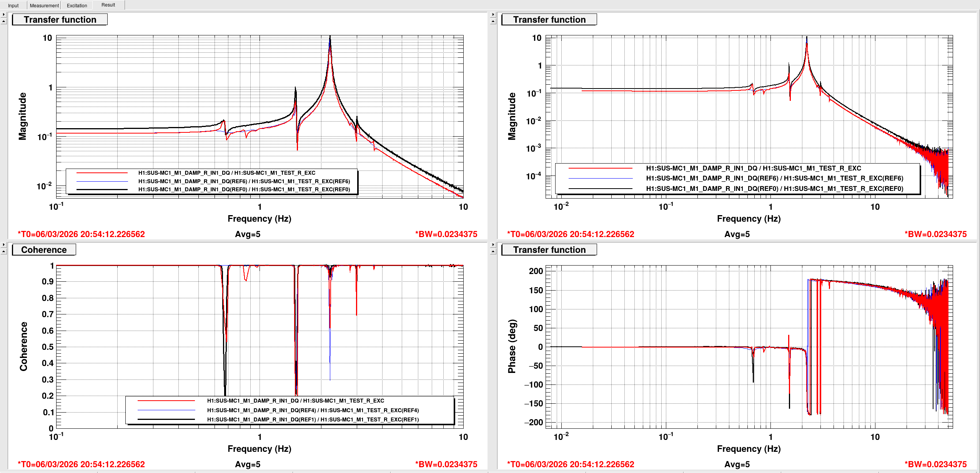This screenshot has width=980, height=473.
Task: Click up-arrow icon beside the Phase plot
Action: click(493, 251)
